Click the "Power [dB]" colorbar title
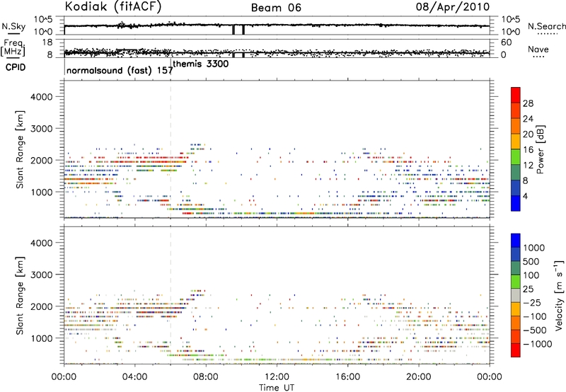Viewport: 566px width, 392px height. coord(541,149)
